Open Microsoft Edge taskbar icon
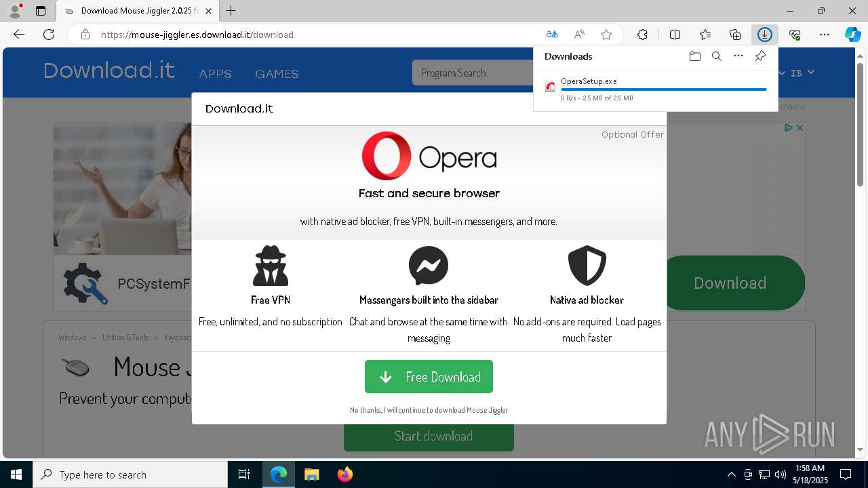Viewport: 868px width, 488px height. point(279,474)
